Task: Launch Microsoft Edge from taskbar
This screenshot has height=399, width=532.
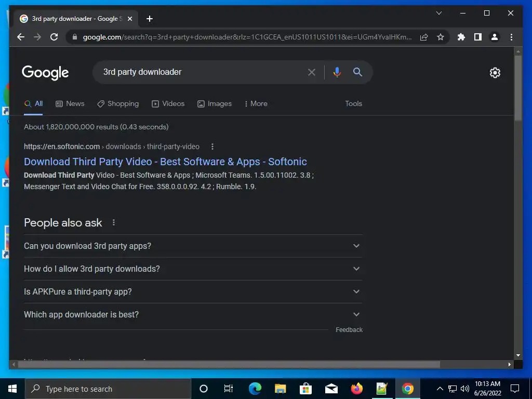Action: 255,389
